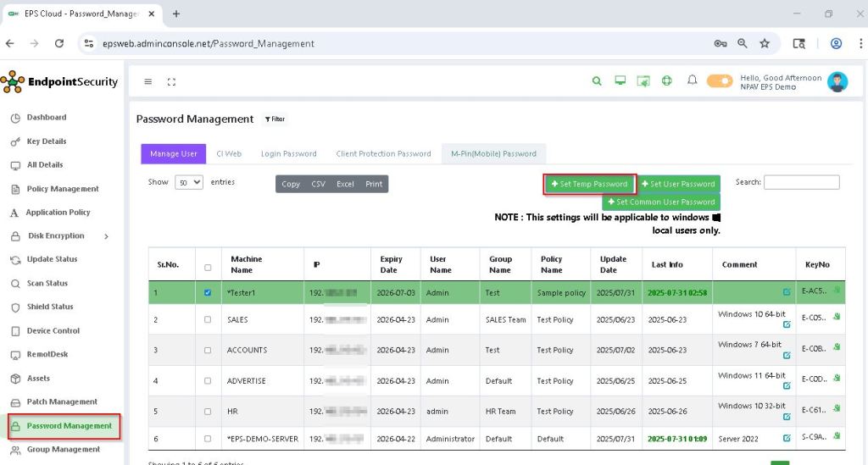Click the globe icon in top header
This screenshot has width=868, height=465.
click(667, 81)
